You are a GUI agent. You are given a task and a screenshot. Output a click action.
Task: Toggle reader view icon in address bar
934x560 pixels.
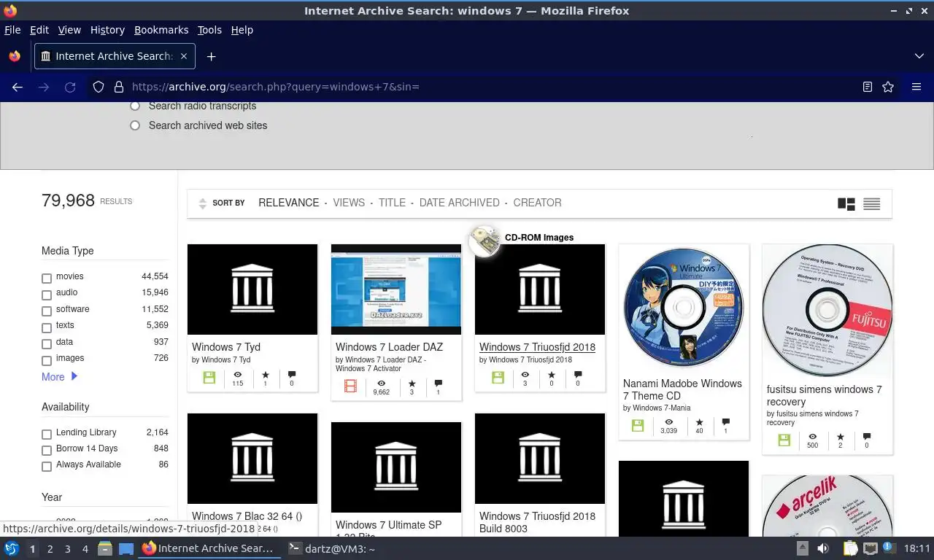pos(868,87)
